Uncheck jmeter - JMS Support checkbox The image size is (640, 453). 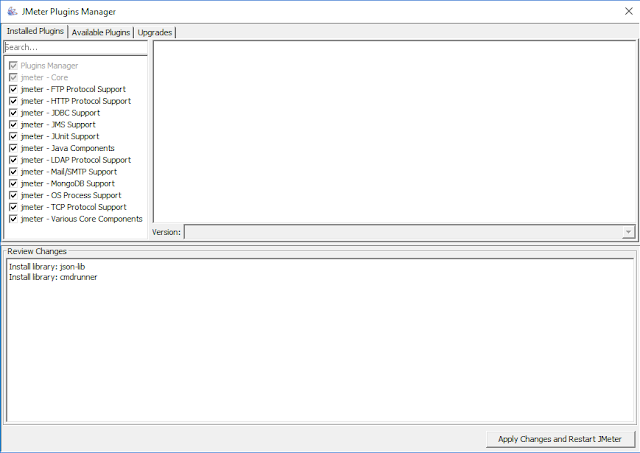click(x=13, y=125)
